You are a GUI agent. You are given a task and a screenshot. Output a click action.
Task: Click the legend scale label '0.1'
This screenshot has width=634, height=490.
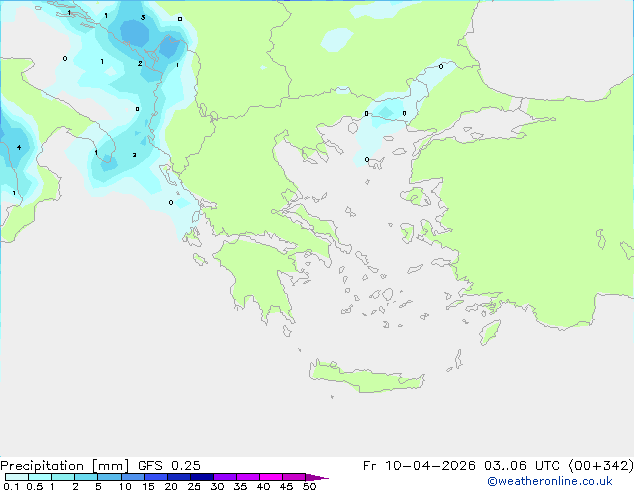coord(11,486)
